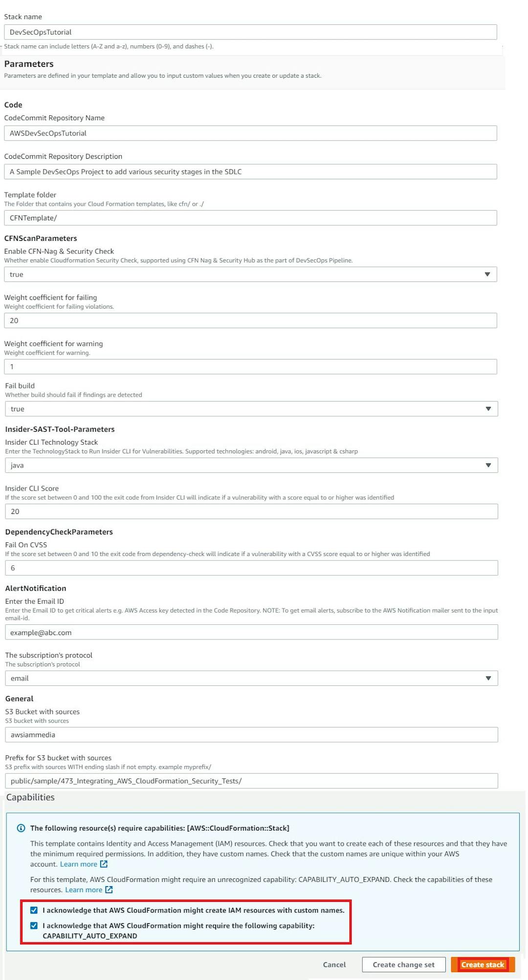Open external link icon near CAPABILITY_AUTO_EXPAND text
Image resolution: width=528 pixels, height=980 pixels.
[110, 890]
